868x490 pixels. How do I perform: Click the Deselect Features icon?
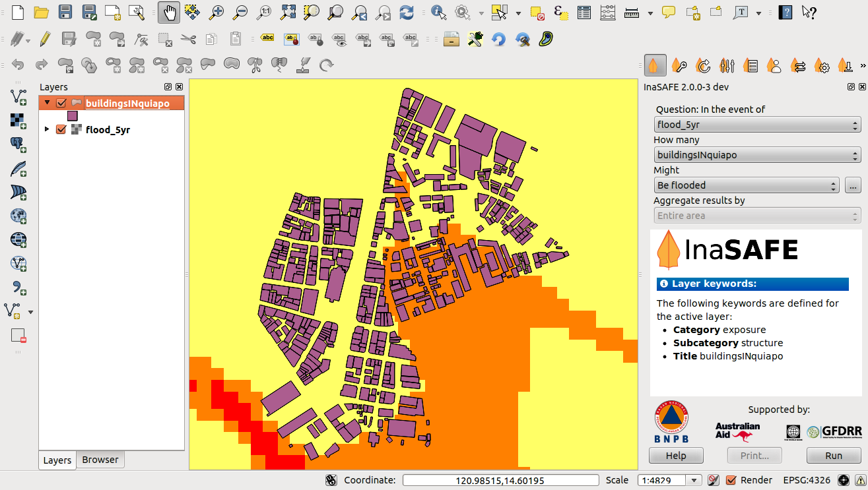click(x=538, y=12)
